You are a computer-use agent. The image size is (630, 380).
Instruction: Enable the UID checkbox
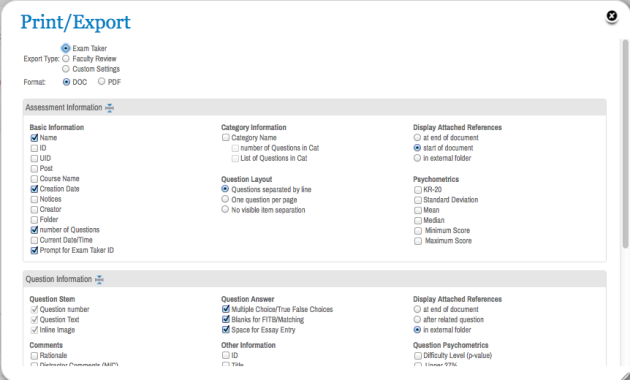click(x=35, y=158)
